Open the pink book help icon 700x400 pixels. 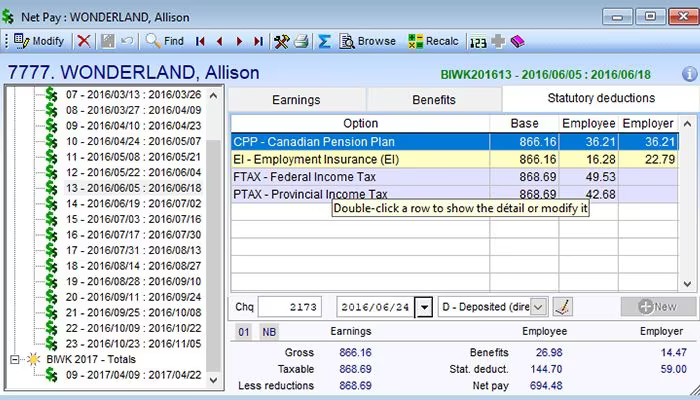point(517,42)
